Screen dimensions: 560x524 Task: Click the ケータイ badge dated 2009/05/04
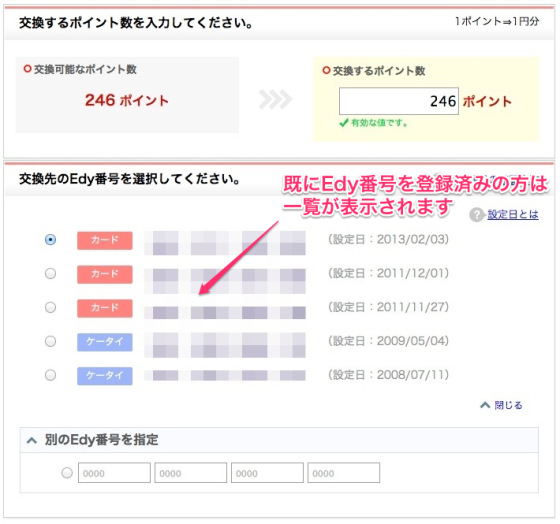pos(105,342)
